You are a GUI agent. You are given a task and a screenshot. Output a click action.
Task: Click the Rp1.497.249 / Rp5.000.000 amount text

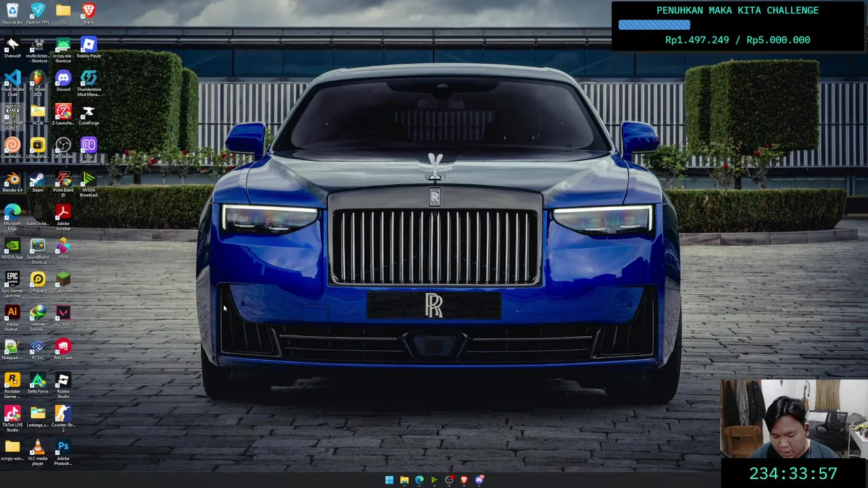(738, 40)
